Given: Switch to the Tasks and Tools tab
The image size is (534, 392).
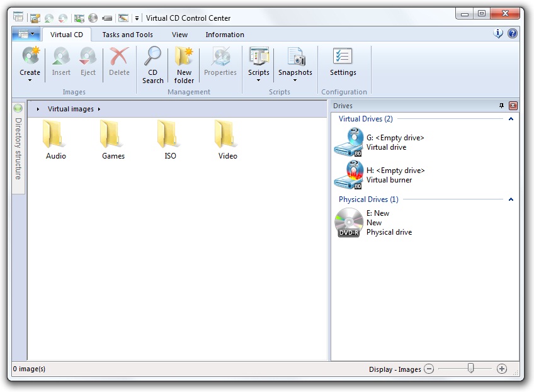Looking at the screenshot, I should click(x=128, y=35).
